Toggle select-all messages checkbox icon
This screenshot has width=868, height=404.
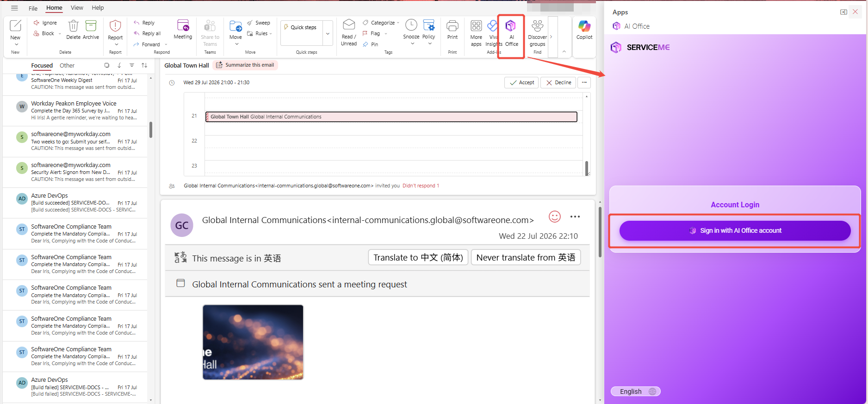point(107,65)
